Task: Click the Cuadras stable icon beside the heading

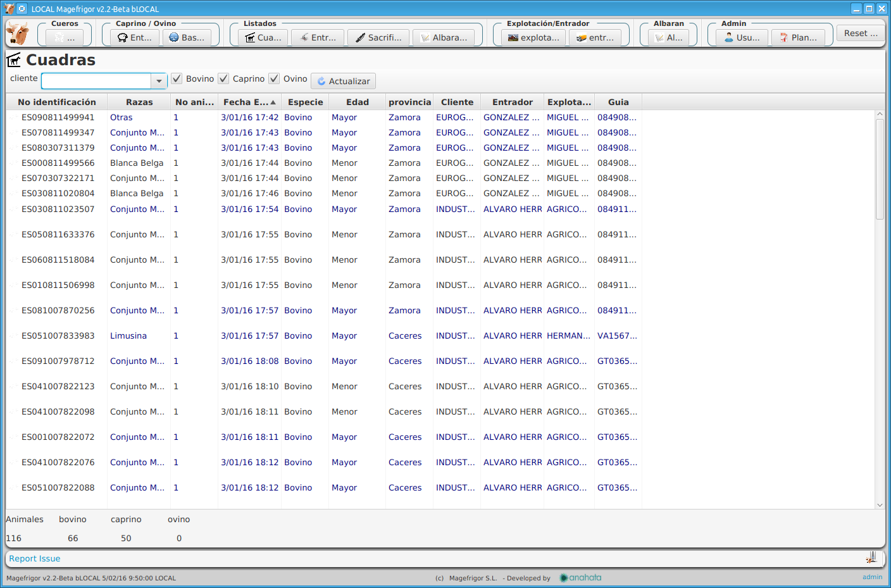Action: (x=14, y=60)
